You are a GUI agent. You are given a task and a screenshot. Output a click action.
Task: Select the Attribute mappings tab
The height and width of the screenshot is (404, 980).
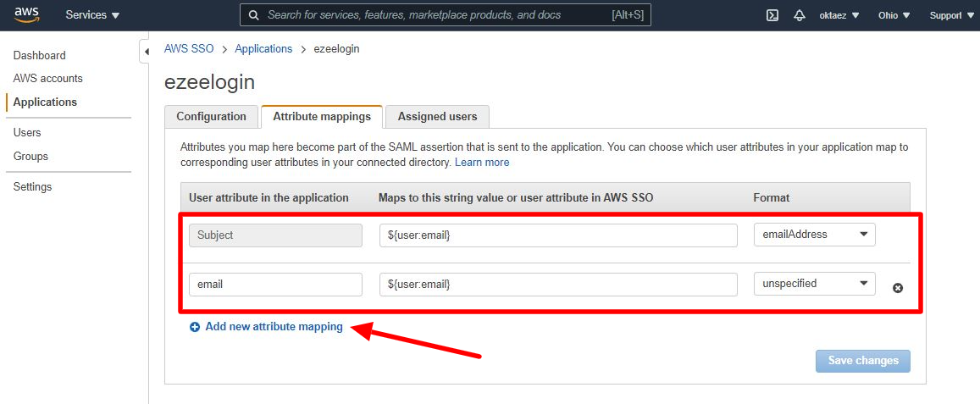(x=322, y=116)
